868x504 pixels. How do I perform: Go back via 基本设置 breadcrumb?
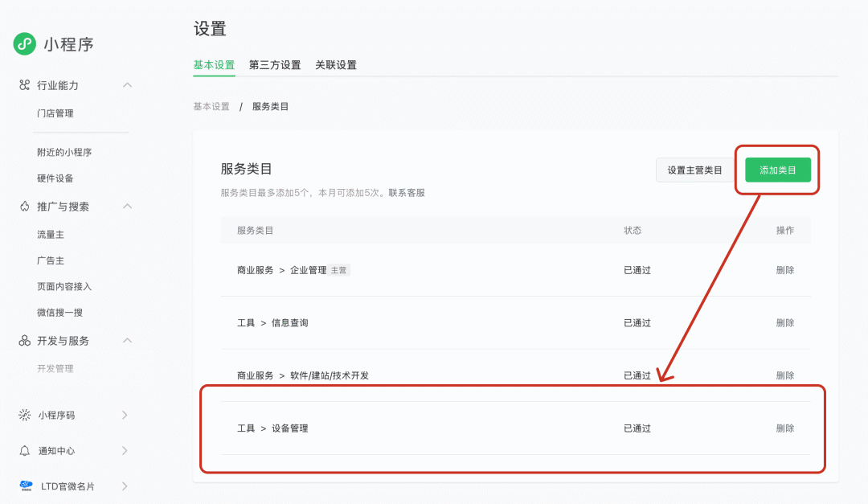tap(211, 106)
